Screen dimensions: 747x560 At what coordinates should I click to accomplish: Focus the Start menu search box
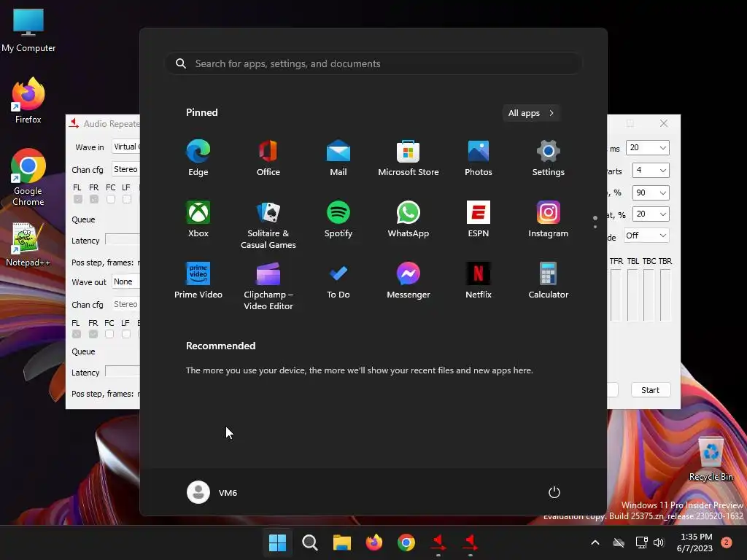(x=373, y=64)
